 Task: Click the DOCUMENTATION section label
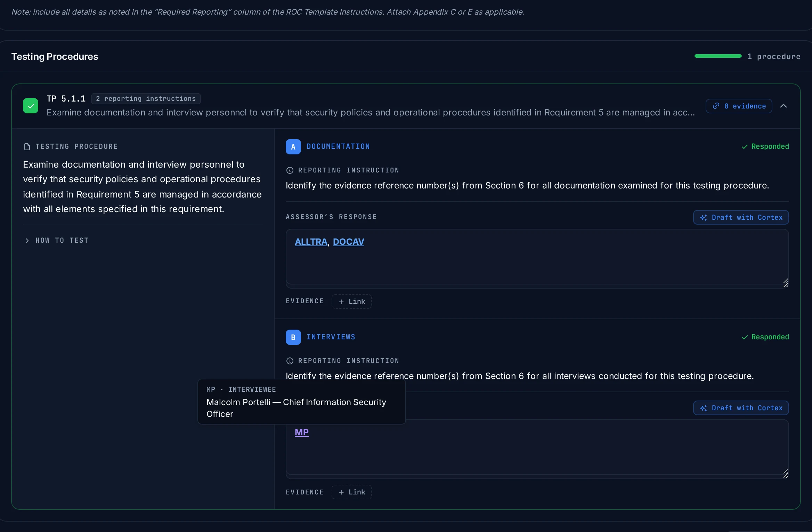pos(338,146)
